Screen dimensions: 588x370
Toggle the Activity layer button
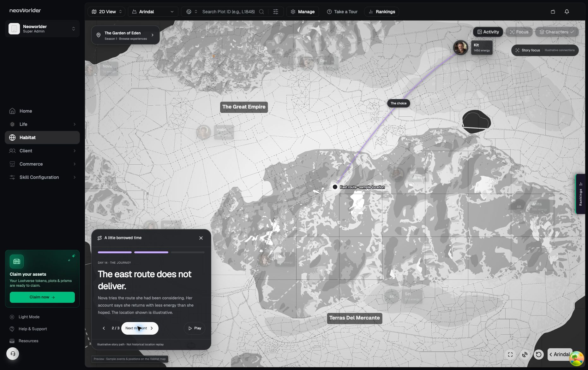488,32
